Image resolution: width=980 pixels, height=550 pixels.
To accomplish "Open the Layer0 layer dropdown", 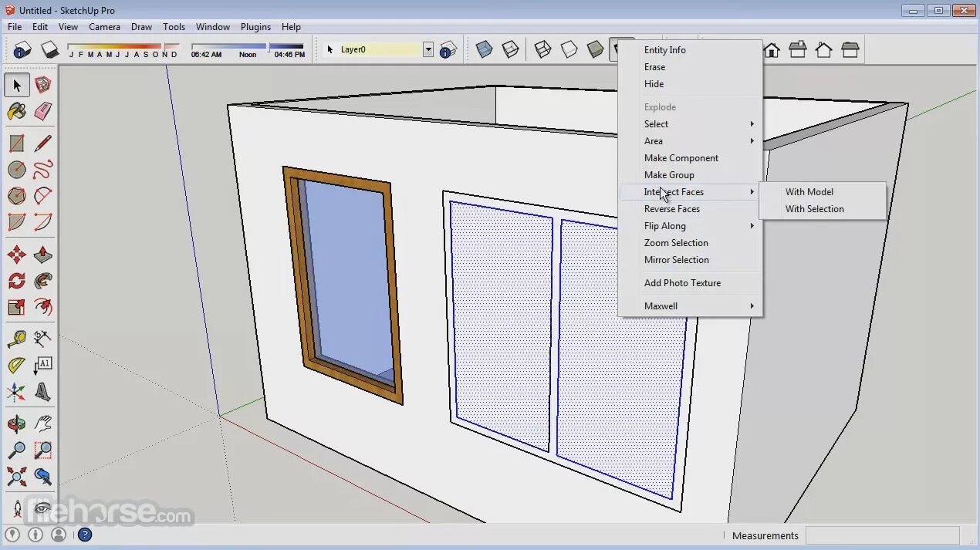I will click(x=428, y=49).
